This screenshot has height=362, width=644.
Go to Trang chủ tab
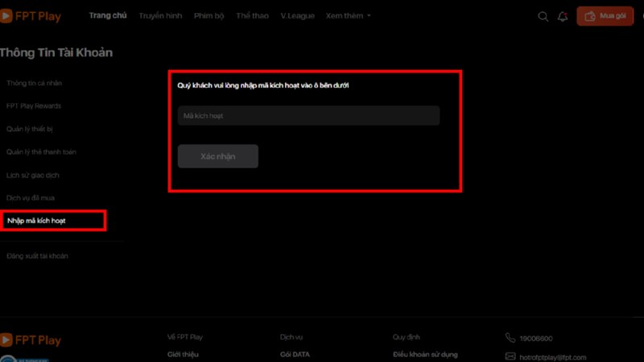[x=108, y=15]
